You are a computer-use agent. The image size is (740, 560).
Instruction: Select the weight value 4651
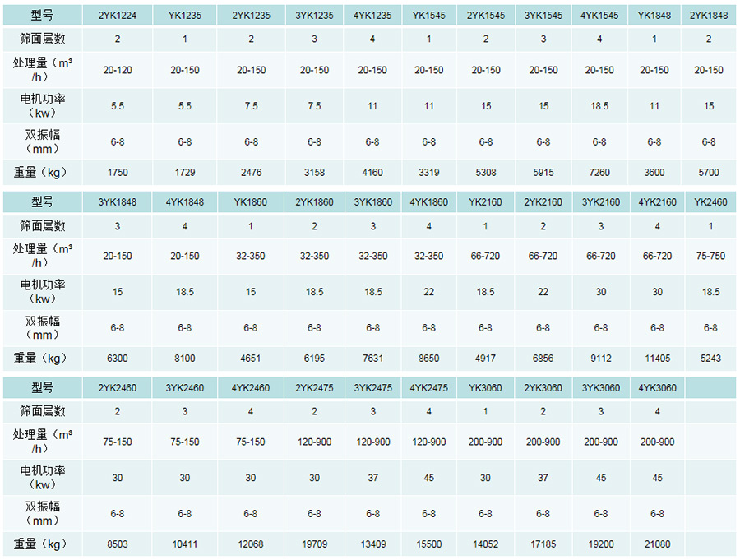(x=250, y=359)
